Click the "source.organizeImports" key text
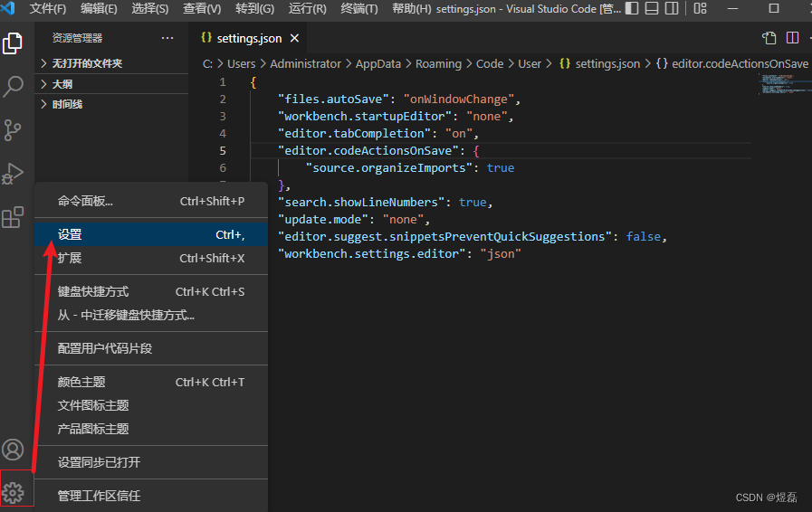812x512 pixels. 388,167
